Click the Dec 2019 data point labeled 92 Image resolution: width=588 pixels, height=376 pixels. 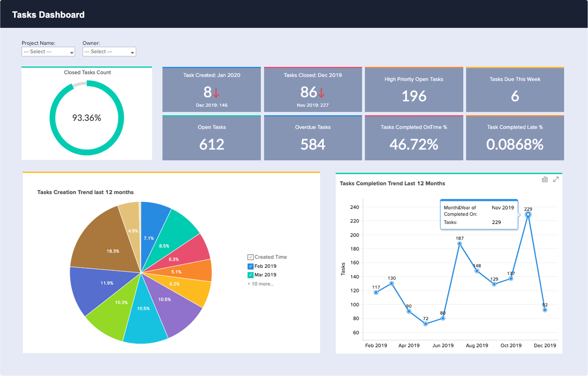[545, 310]
